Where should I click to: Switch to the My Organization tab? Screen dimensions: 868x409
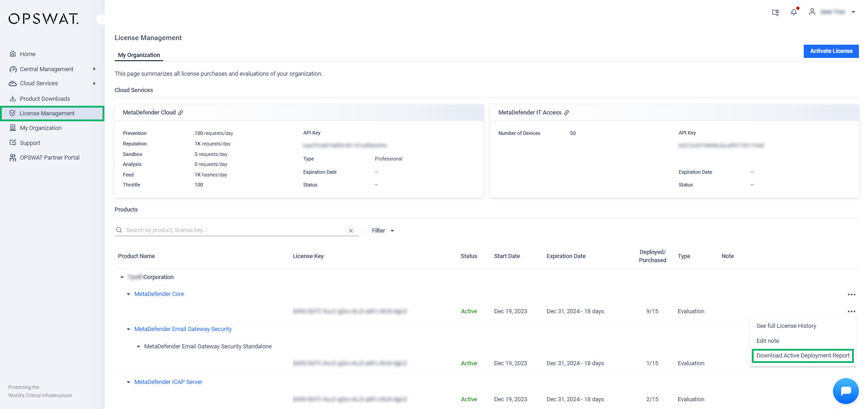[x=139, y=55]
